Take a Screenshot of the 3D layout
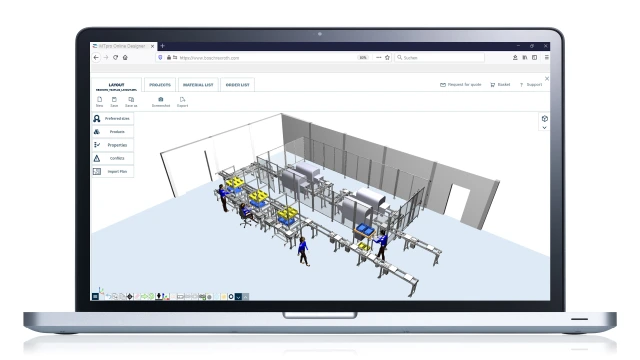Viewport: 640px width, 360px height. pyautogui.click(x=161, y=102)
